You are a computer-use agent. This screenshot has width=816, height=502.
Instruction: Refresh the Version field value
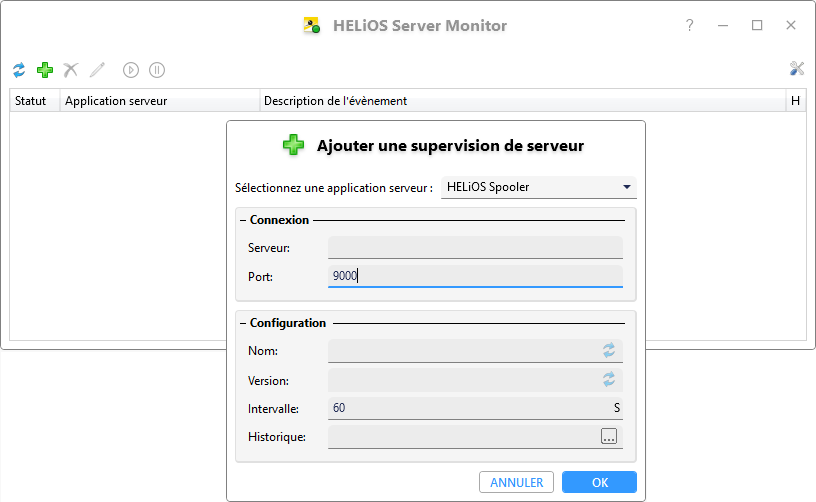pos(609,379)
